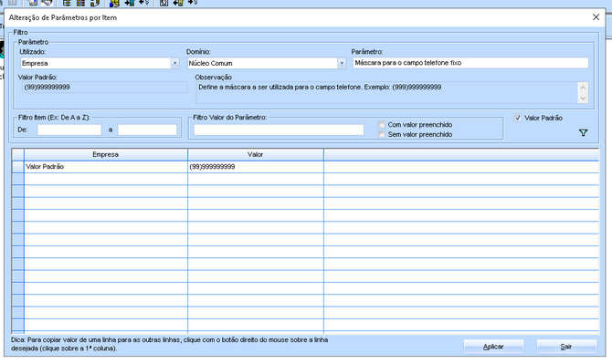The image size is (612, 364).
Task: Click the Sair button
Action: [566, 347]
